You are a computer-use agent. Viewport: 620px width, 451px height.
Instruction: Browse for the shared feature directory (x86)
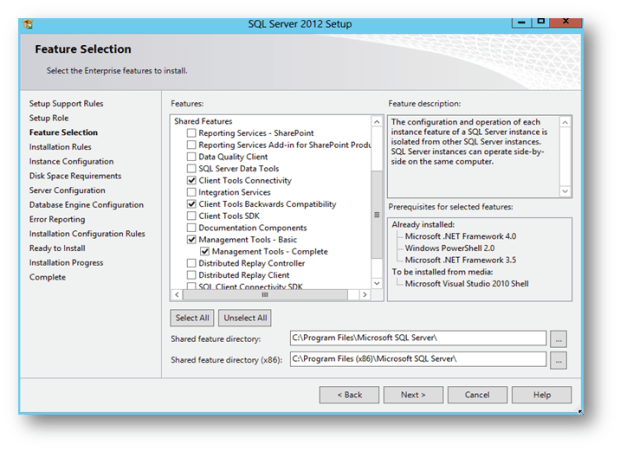coord(559,360)
